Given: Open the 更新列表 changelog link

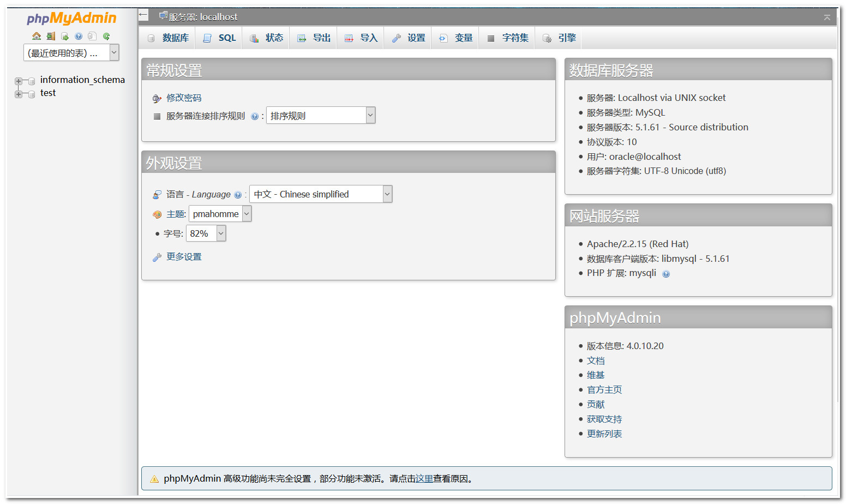Looking at the screenshot, I should [x=604, y=434].
